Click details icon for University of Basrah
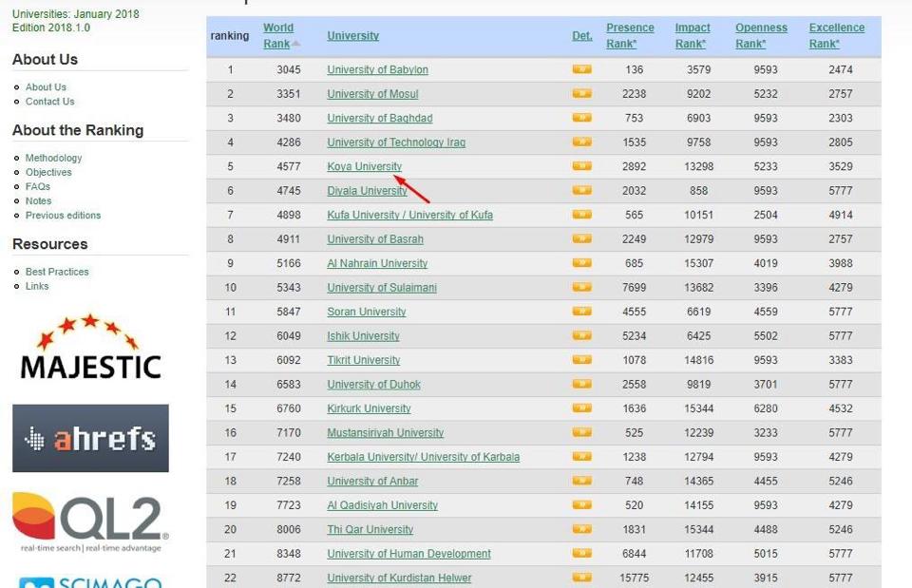 coord(581,239)
